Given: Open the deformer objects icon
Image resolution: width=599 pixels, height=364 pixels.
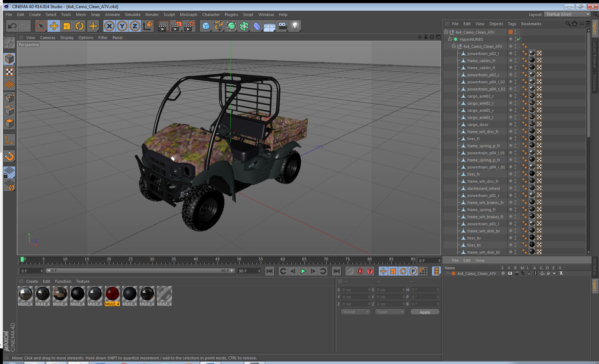Looking at the screenshot, I should [x=257, y=26].
